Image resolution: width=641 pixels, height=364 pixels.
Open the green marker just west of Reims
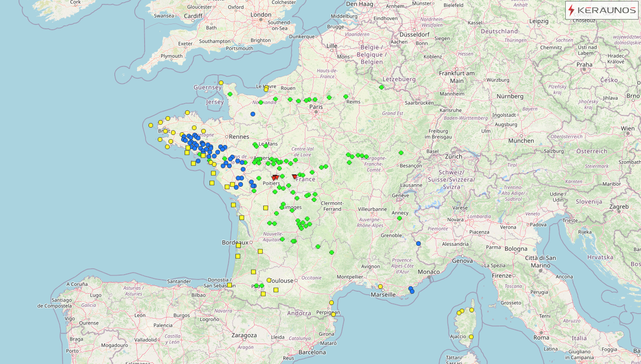tap(345, 96)
